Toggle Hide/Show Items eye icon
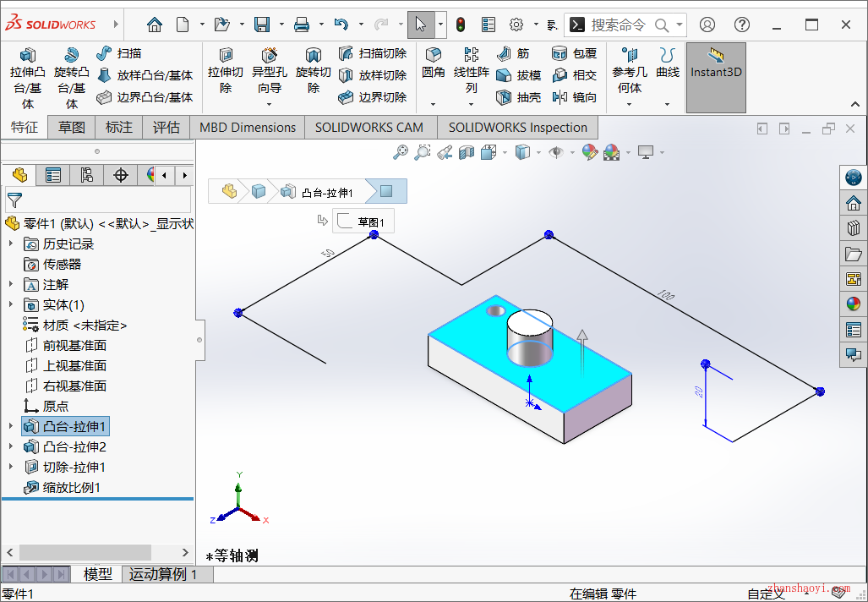 click(x=556, y=152)
